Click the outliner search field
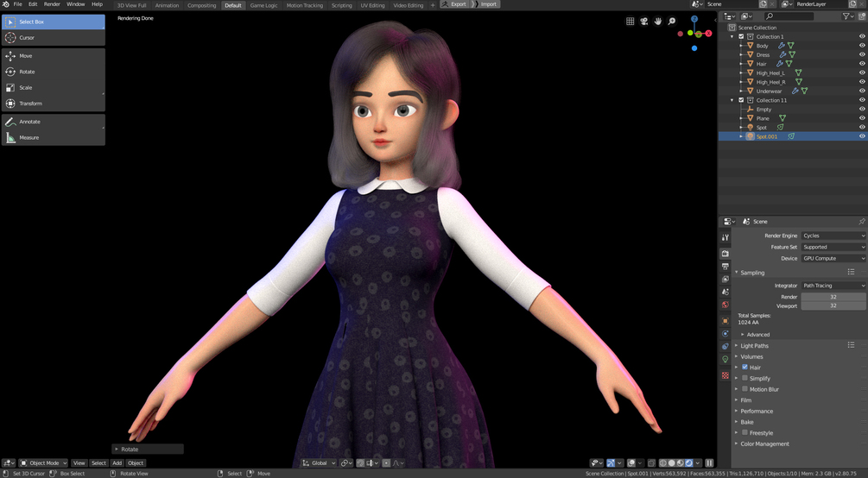This screenshot has width=868, height=478. click(x=789, y=16)
